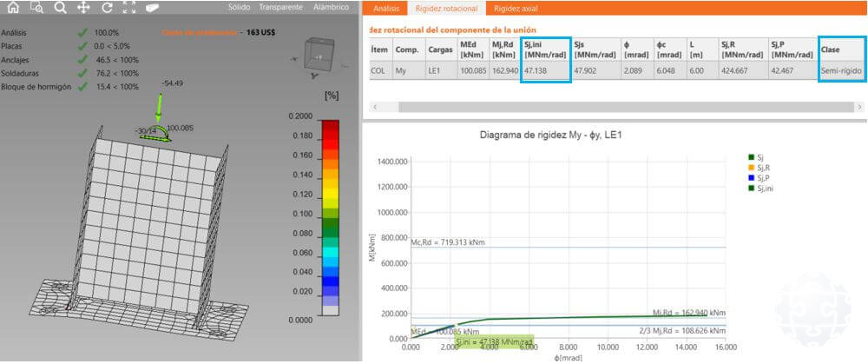Choose the pan move tool
This screenshot has width=868, height=364.
[83, 8]
